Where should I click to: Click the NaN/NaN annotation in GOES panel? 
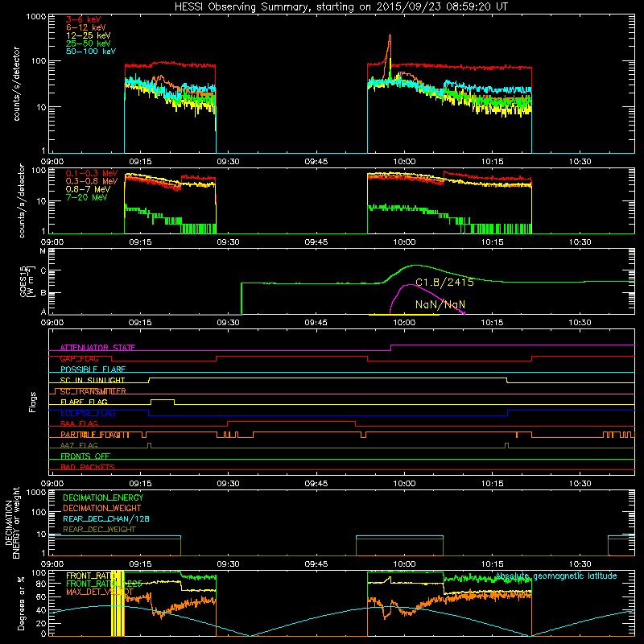click(x=440, y=305)
